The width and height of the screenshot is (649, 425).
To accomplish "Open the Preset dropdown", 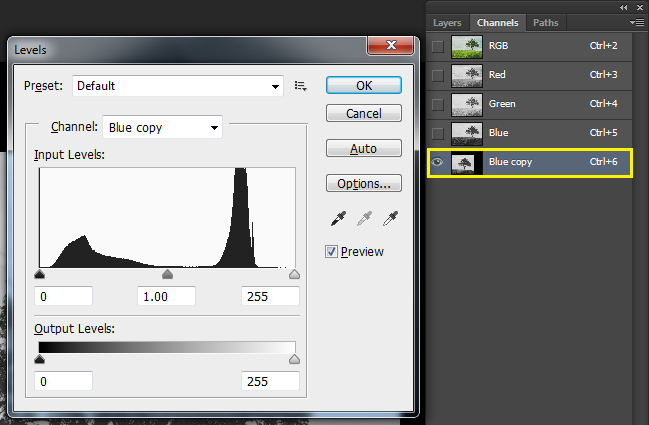I will tap(178, 87).
